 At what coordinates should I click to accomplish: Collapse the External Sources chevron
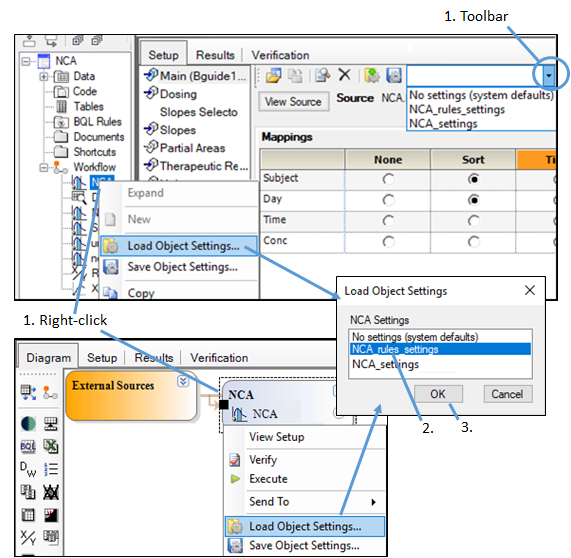183,381
